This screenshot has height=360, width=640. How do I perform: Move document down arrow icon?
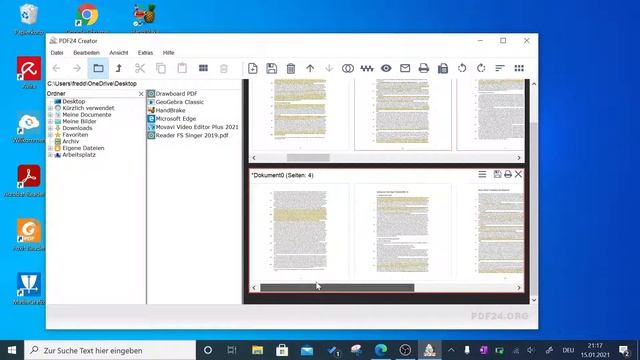coord(329,68)
